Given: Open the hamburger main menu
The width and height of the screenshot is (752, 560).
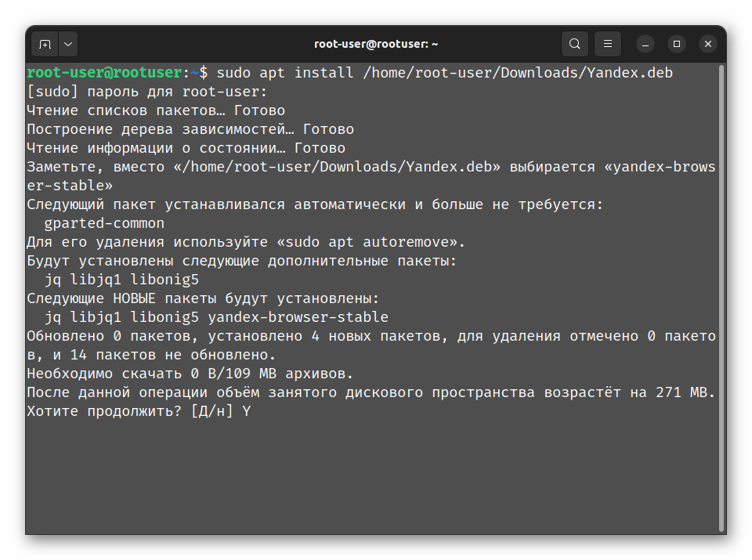Looking at the screenshot, I should (608, 44).
